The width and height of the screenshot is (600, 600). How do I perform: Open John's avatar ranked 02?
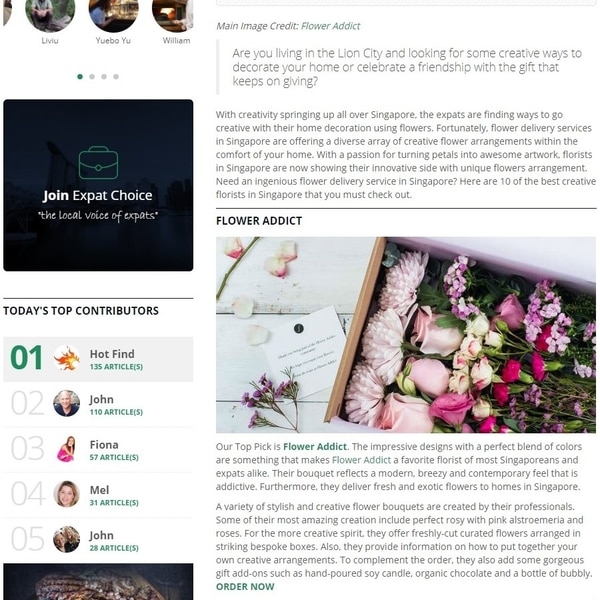click(67, 403)
